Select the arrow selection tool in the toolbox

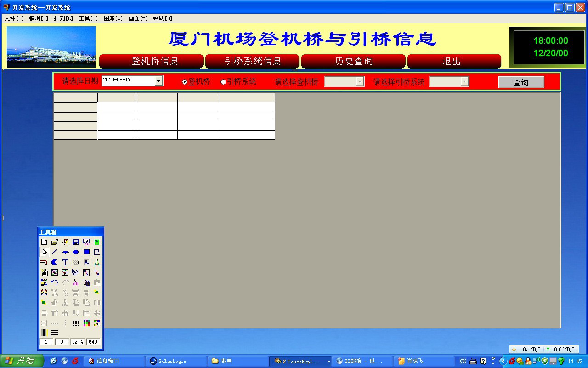(x=44, y=252)
